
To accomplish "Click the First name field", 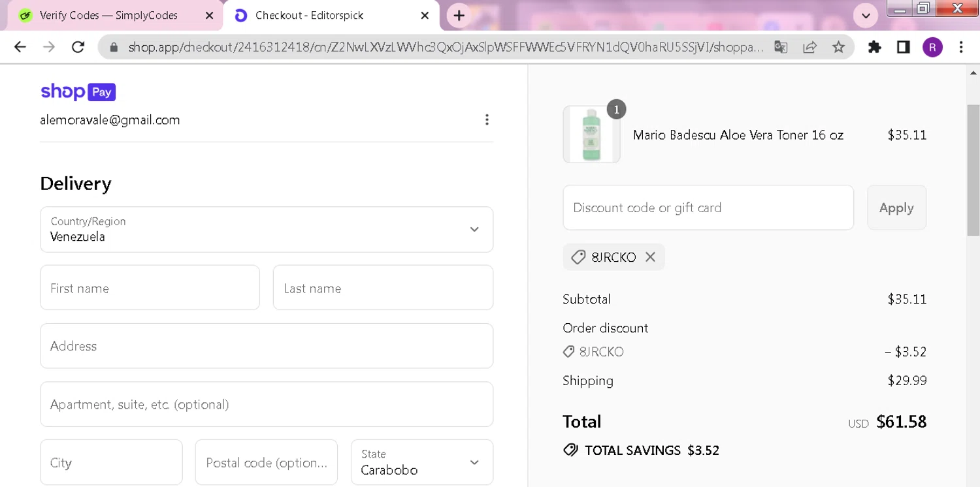I will (x=150, y=288).
